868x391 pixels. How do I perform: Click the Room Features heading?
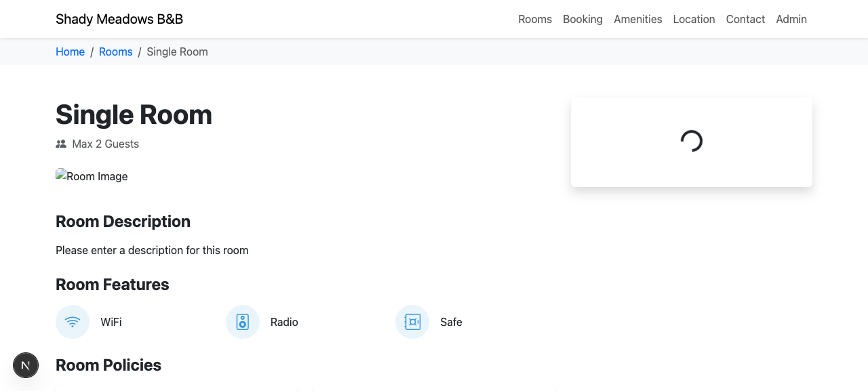pos(113,285)
